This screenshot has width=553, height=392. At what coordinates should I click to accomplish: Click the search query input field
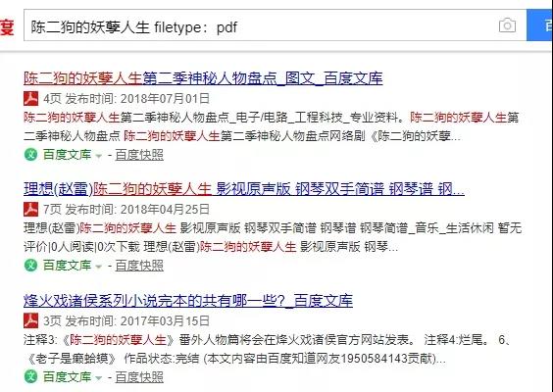tap(276, 25)
